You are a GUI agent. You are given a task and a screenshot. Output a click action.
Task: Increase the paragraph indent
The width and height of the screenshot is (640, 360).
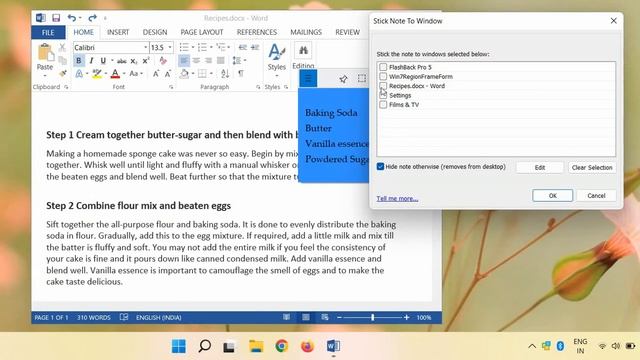pyautogui.click(x=255, y=47)
